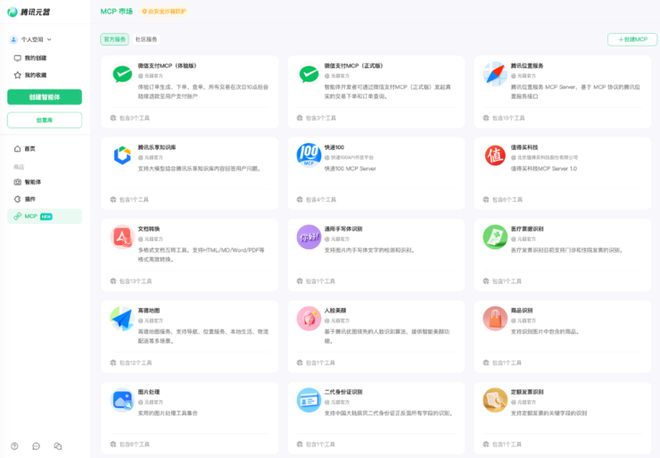Click the 腾讯位置服务 card title
This screenshot has width=660, height=458.
pyautogui.click(x=527, y=66)
